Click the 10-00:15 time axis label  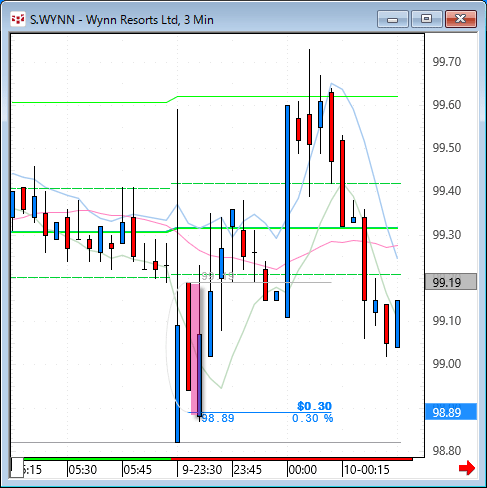pos(366,470)
